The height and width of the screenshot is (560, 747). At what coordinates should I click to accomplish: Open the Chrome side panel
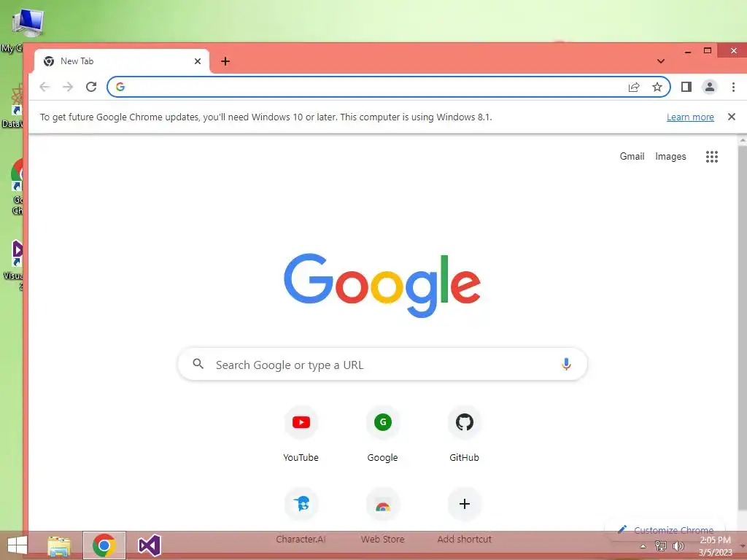(686, 87)
